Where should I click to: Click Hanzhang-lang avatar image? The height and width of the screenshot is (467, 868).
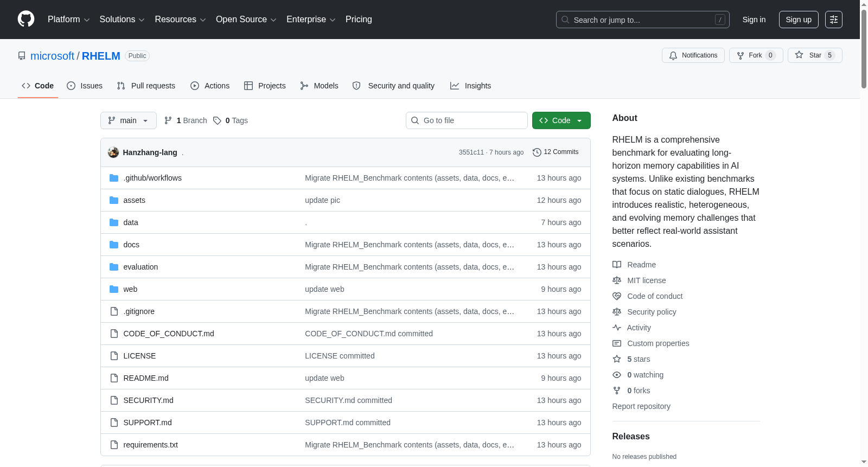[113, 152]
